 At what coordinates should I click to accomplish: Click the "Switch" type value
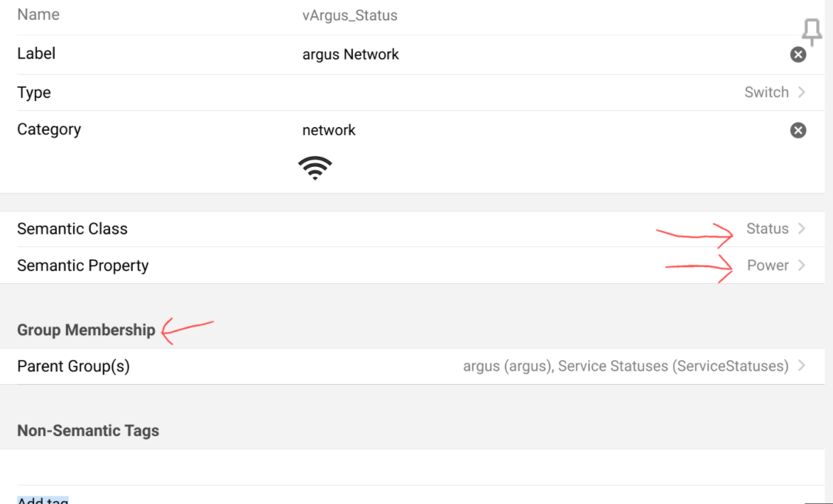point(766,92)
